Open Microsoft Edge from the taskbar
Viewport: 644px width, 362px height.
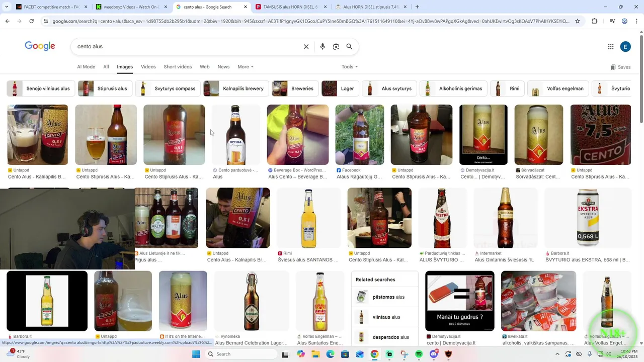[x=330, y=354]
